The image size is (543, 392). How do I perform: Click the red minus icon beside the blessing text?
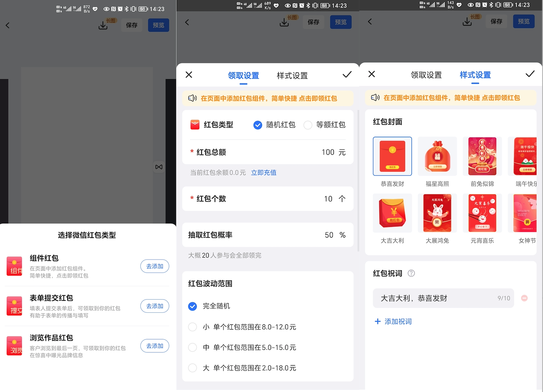tap(524, 298)
